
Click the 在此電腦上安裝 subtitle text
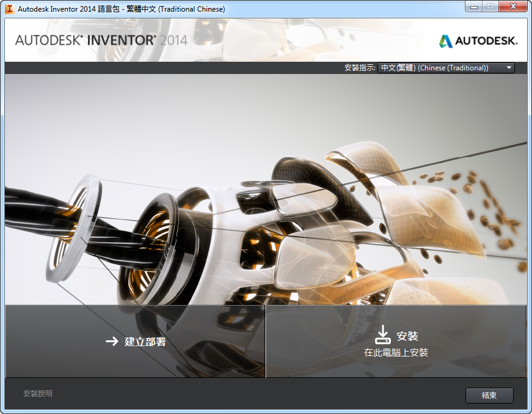coord(396,352)
